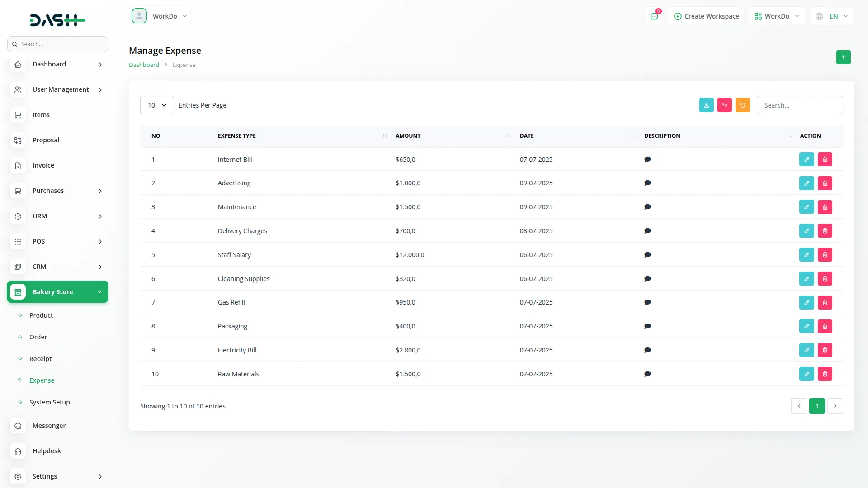Open System Setup in the sidebar

pyautogui.click(x=49, y=402)
